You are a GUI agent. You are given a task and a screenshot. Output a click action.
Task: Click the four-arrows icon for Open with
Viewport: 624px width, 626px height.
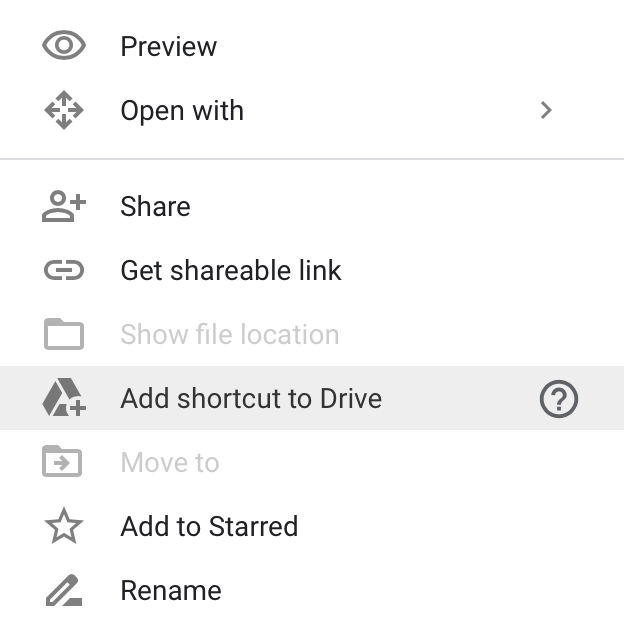point(64,110)
